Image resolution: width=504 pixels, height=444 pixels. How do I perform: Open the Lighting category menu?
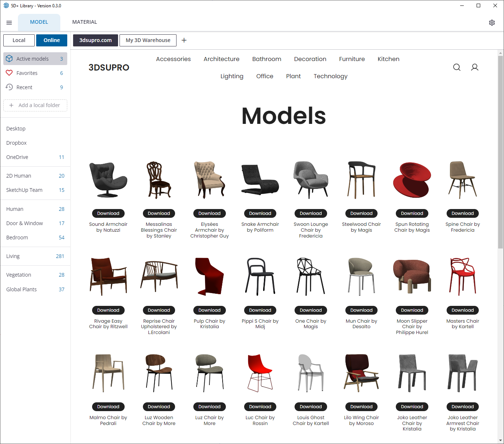pyautogui.click(x=232, y=76)
